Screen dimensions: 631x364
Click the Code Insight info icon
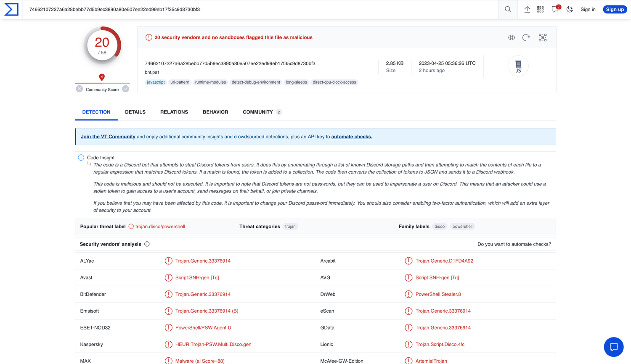tap(81, 158)
